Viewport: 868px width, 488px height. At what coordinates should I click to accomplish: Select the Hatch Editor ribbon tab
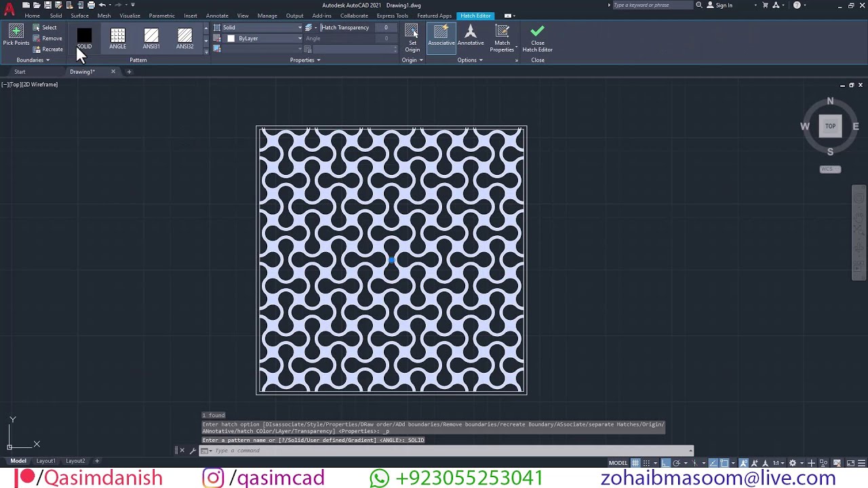coord(475,16)
